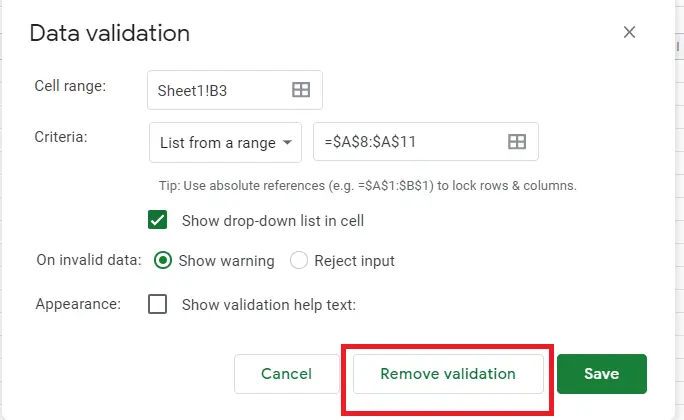This screenshot has width=684, height=420.
Task: Click the 'Remove validation' button
Action: pos(448,374)
